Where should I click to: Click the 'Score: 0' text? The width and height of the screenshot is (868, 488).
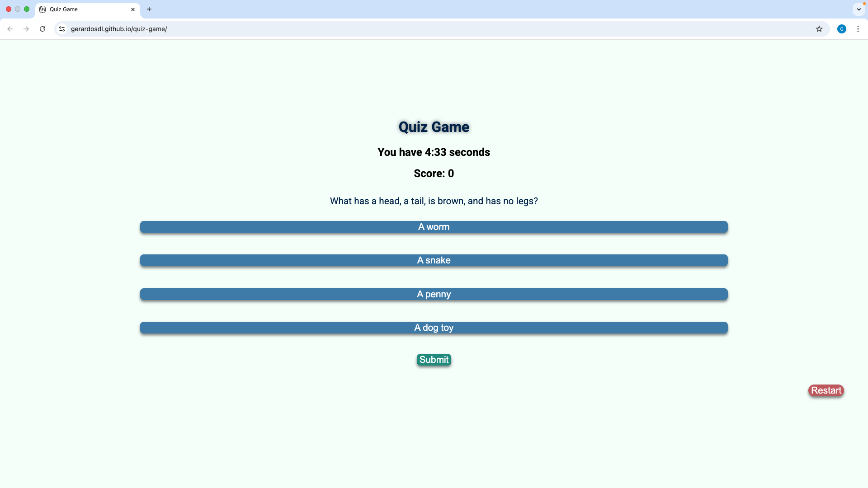(x=434, y=174)
